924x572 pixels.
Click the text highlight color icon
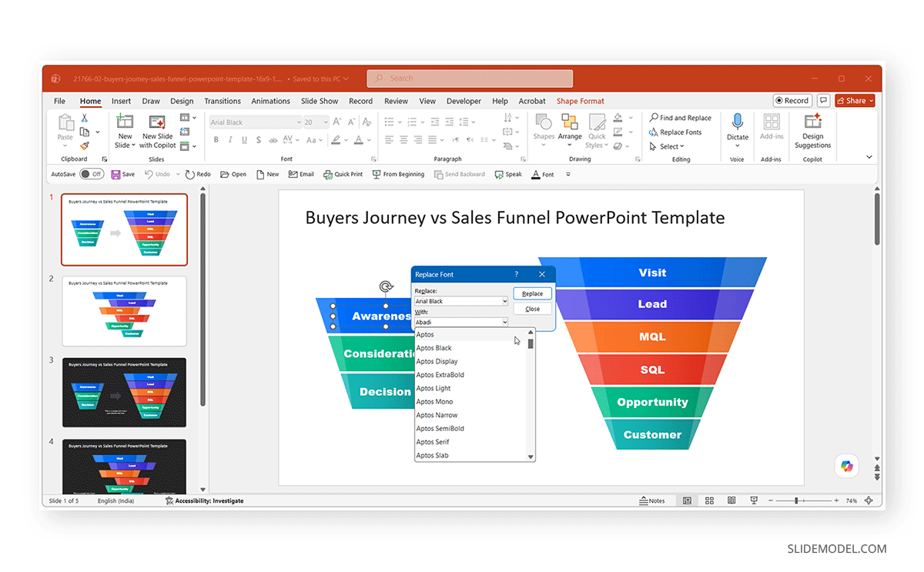336,140
